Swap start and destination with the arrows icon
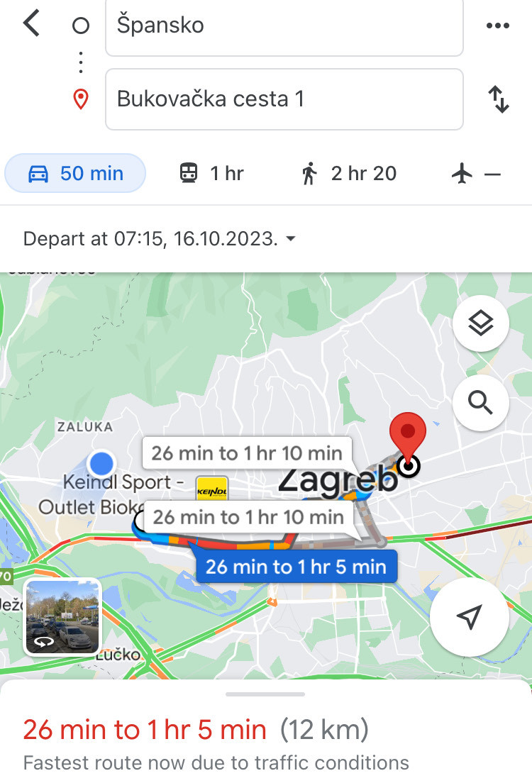This screenshot has width=532, height=783. point(498,99)
